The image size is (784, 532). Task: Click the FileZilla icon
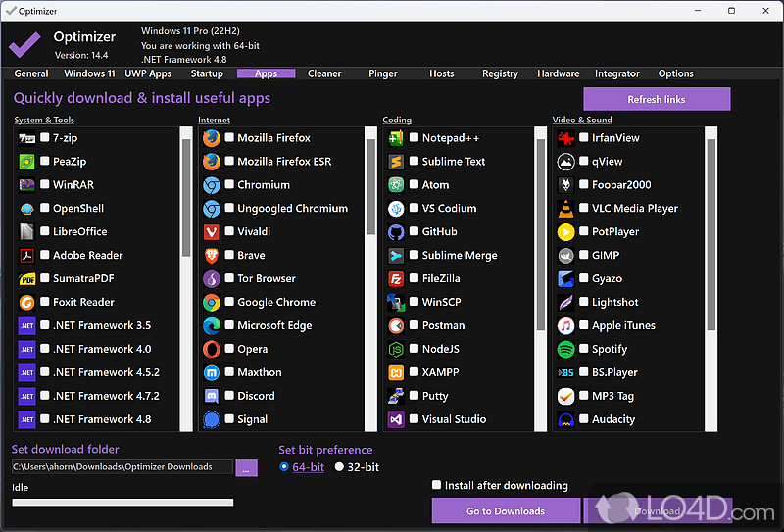[396, 278]
